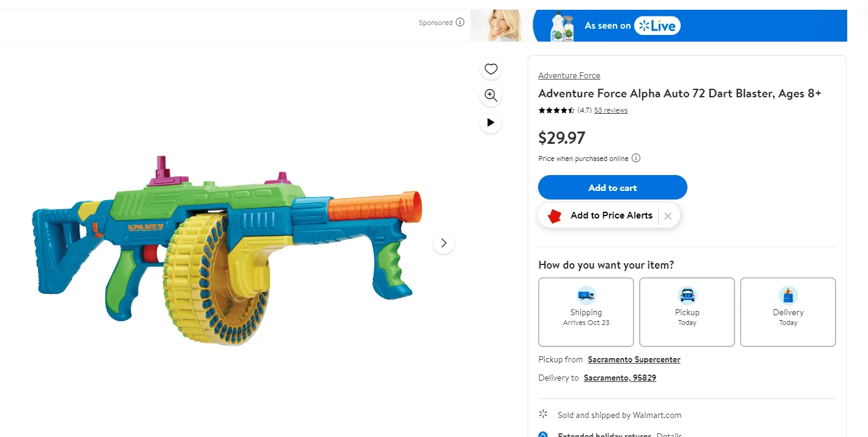
Task: Dismiss the Price Alerts popup
Action: point(668,215)
